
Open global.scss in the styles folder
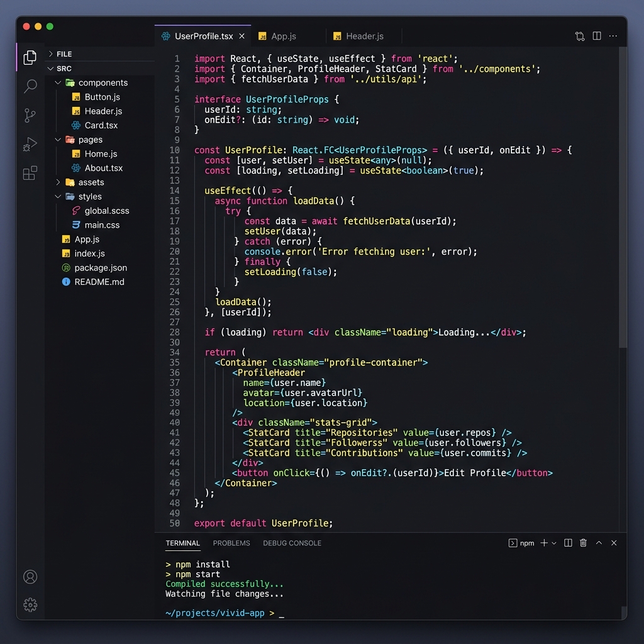106,211
